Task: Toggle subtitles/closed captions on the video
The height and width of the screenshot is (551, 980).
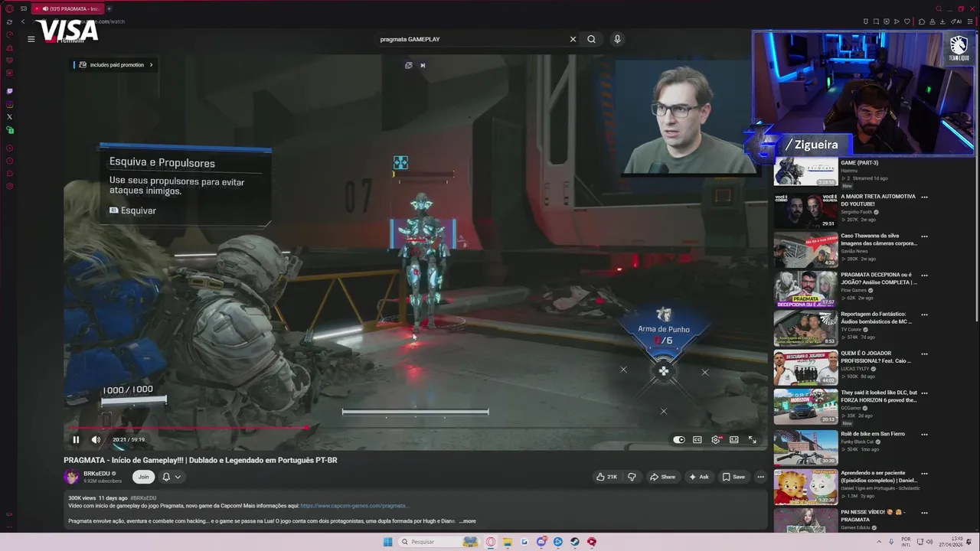Action: [x=697, y=439]
